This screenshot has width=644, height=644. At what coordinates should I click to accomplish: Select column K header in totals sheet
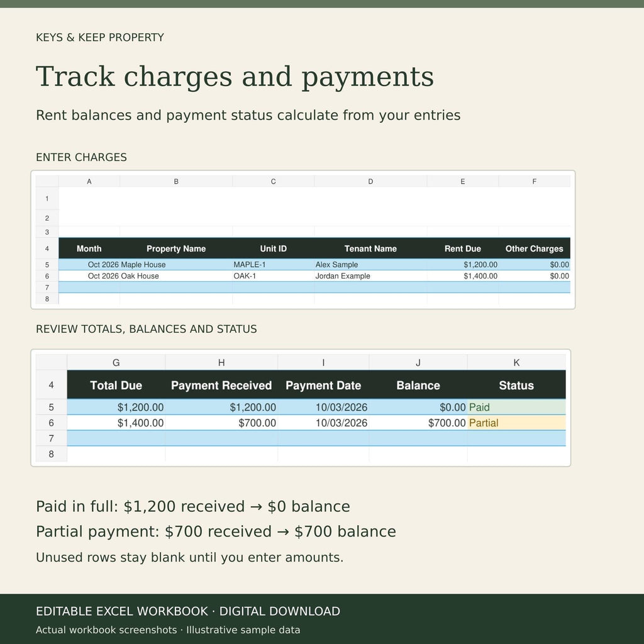pyautogui.click(x=516, y=362)
